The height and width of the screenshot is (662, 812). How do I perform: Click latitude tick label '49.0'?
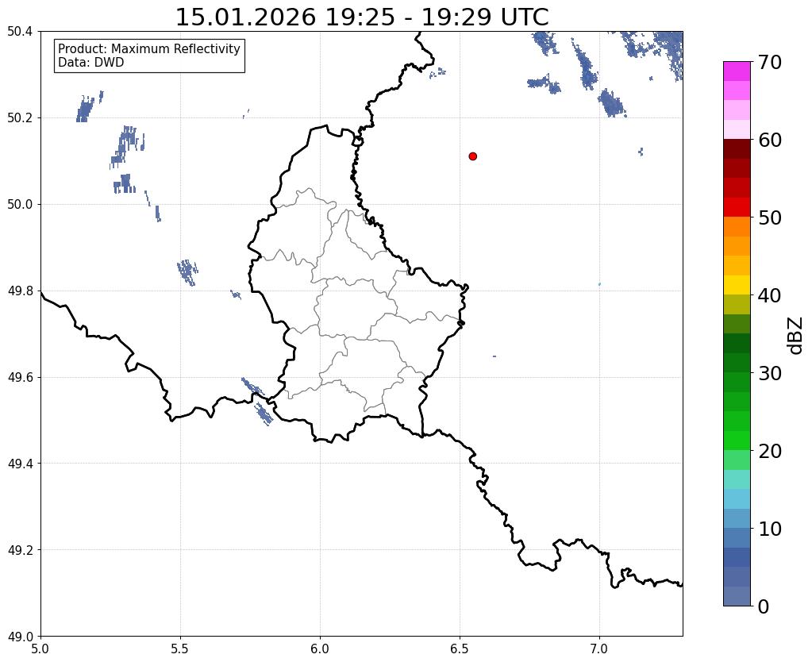[20, 637]
